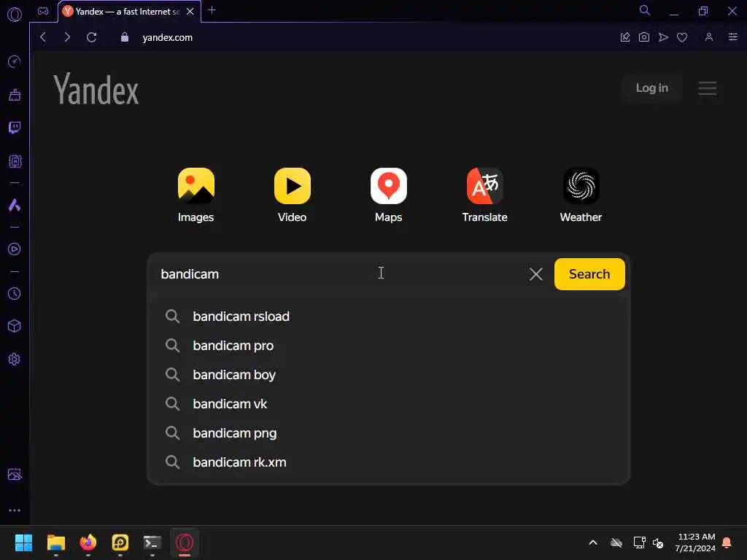Clear the search box with X
The image size is (747, 560).
(x=536, y=274)
